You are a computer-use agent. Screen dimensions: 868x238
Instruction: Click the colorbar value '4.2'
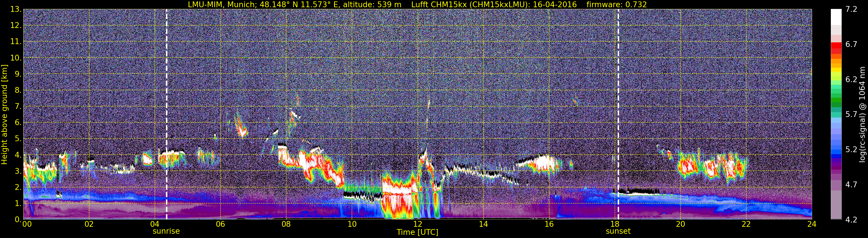tap(851, 220)
